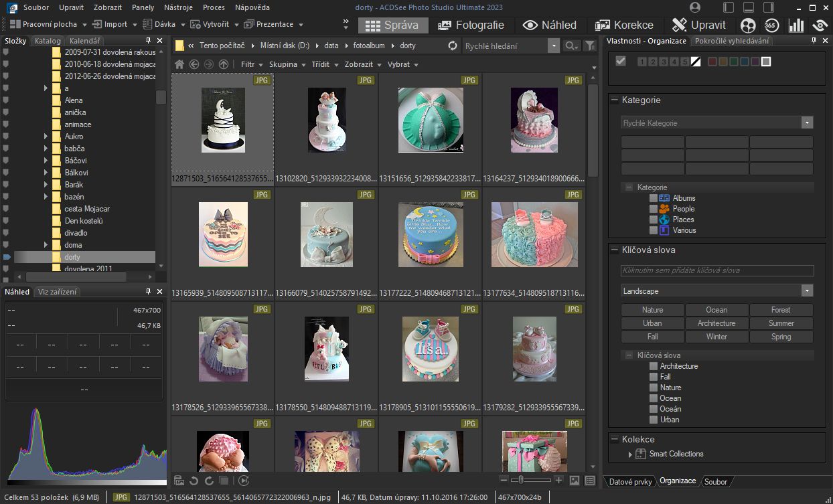Viewport: 833px width, 504px height.
Task: Toggle the Places category checkbox
Action: 654,220
